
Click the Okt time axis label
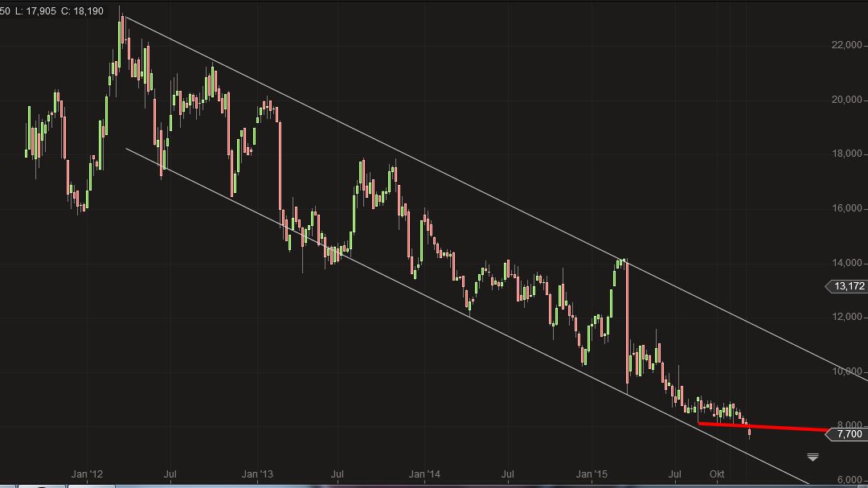coord(717,474)
